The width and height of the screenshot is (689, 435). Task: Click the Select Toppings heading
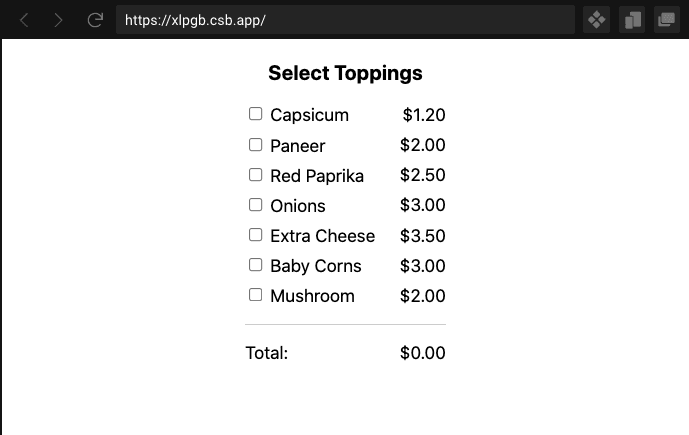pos(345,73)
